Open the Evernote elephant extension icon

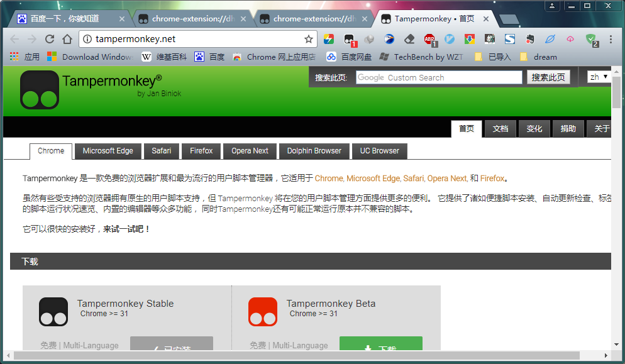click(529, 39)
